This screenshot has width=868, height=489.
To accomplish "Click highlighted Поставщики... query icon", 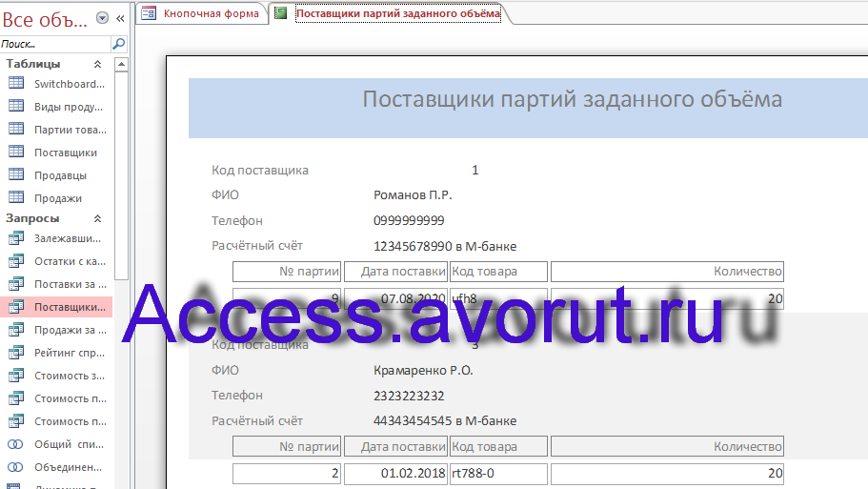I will pos(16,306).
